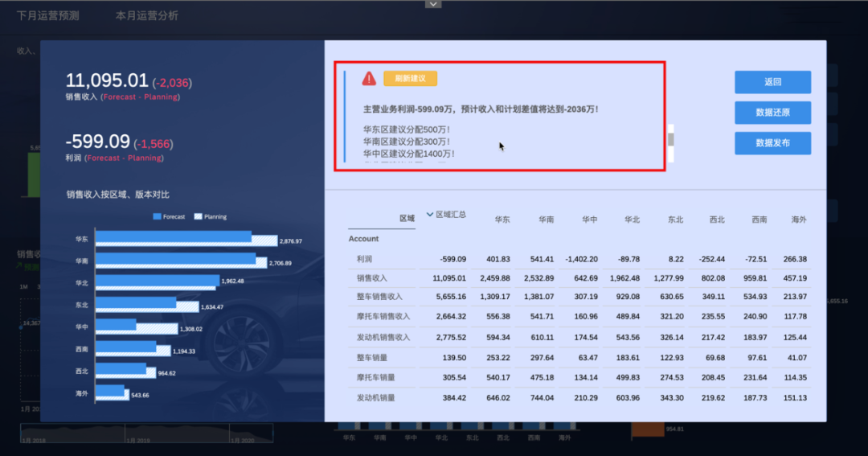The height and width of the screenshot is (456, 868).
Task: Click the 销售收入按区域、版本对比 chart title
Action: point(118,195)
